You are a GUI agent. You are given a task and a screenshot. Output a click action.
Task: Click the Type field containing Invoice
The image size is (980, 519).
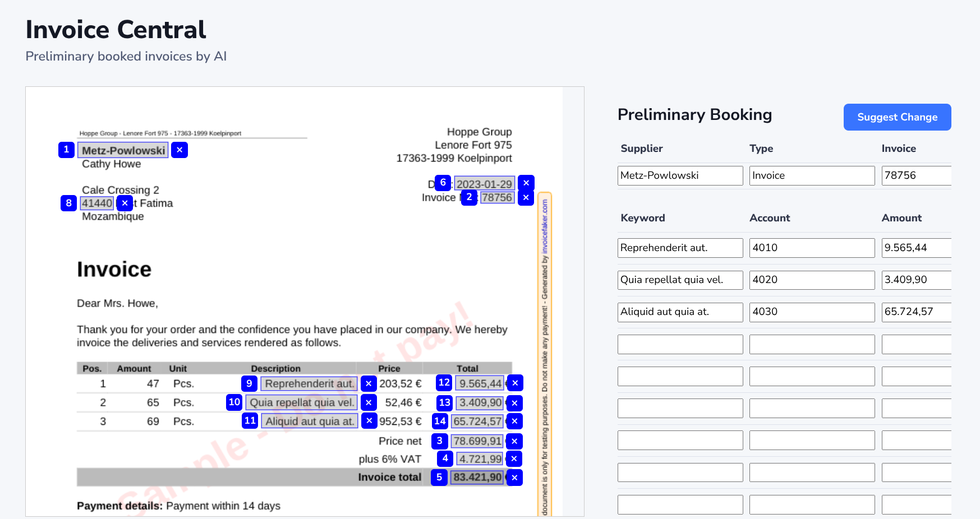tap(812, 175)
